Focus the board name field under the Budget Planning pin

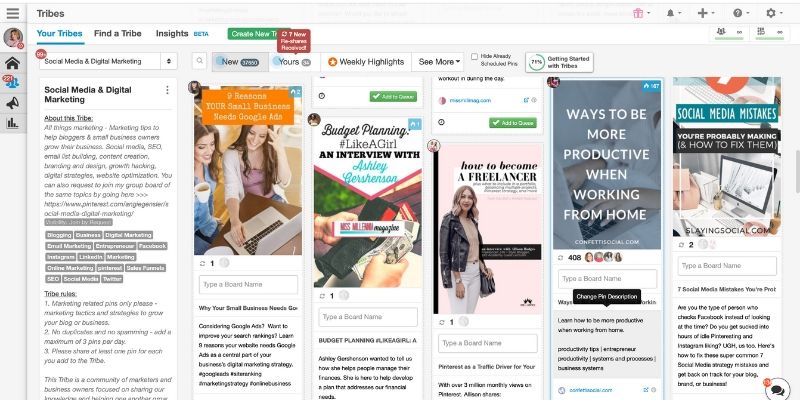pyautogui.click(x=368, y=317)
